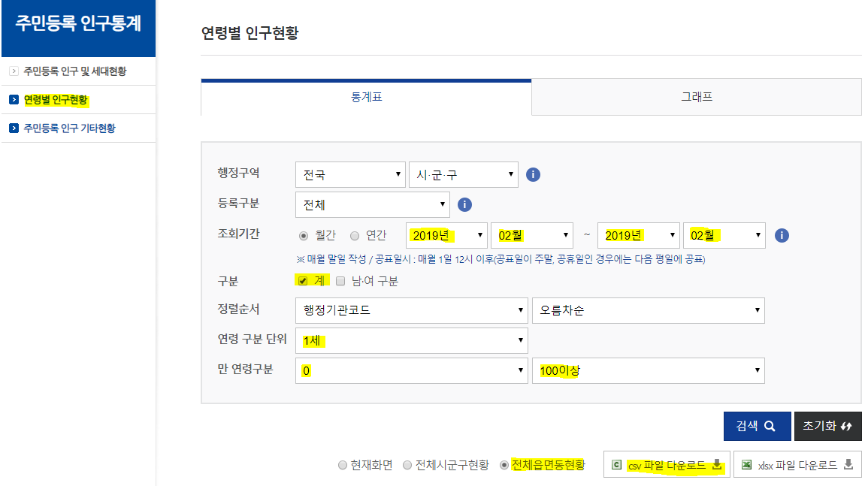Click csv 파일 다운로드 button

(667, 465)
